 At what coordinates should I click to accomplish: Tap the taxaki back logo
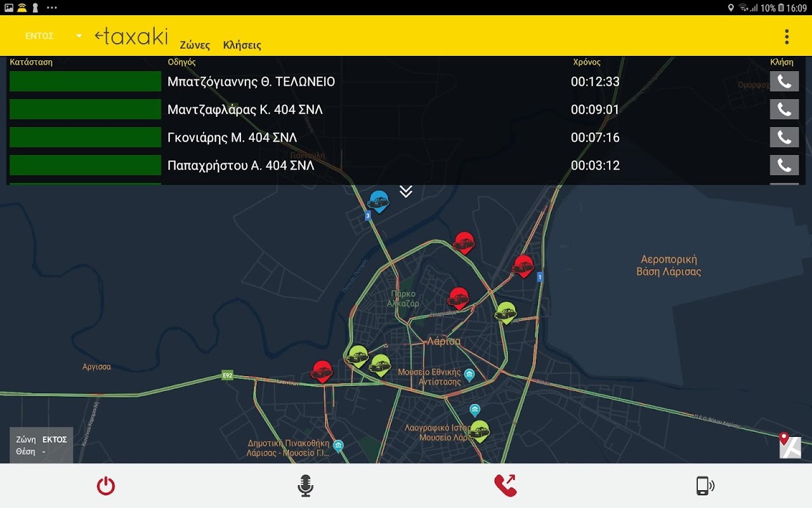[131, 36]
